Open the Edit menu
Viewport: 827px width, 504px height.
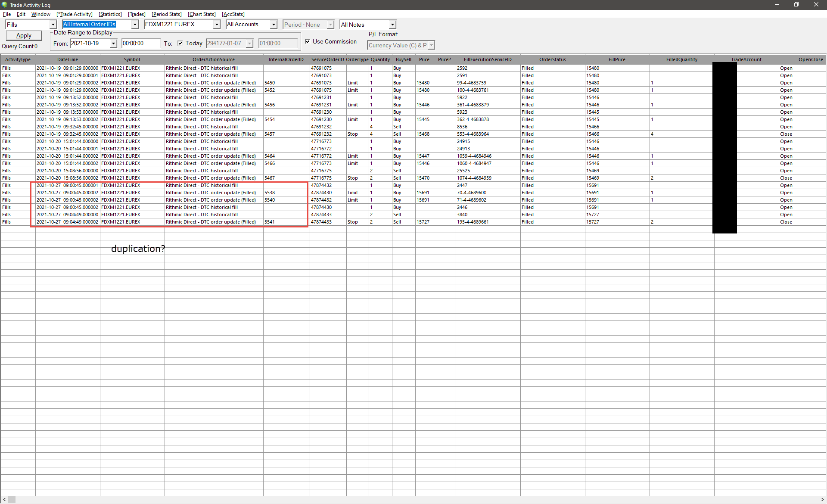pyautogui.click(x=21, y=14)
